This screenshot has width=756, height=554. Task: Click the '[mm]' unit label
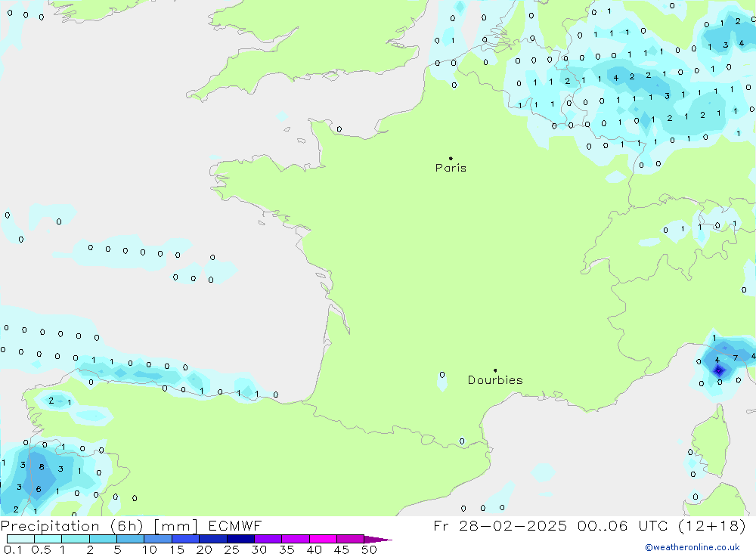pos(175,525)
